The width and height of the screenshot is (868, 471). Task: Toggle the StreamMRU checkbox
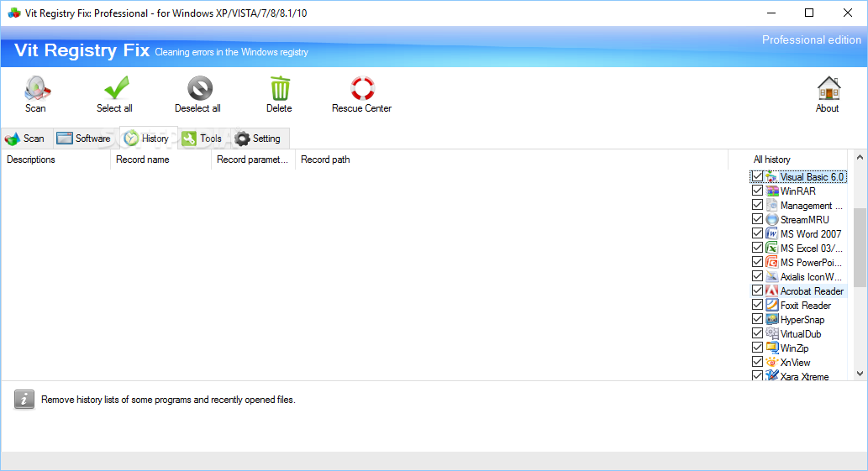click(x=757, y=219)
